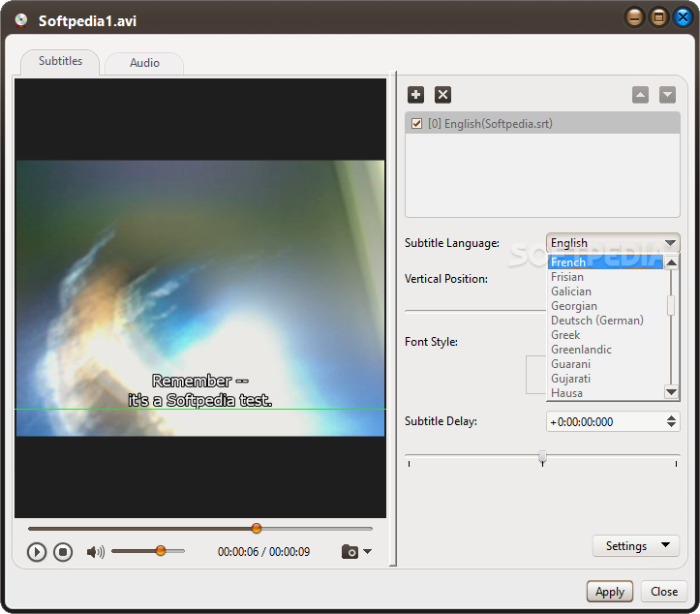Screen dimensions: 700x614
Task: Click the app icon in title bar
Action: pyautogui.click(x=21, y=20)
